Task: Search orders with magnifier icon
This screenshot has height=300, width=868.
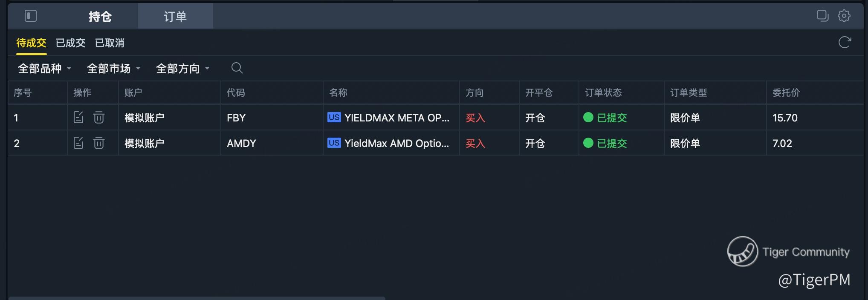Action: tap(237, 68)
